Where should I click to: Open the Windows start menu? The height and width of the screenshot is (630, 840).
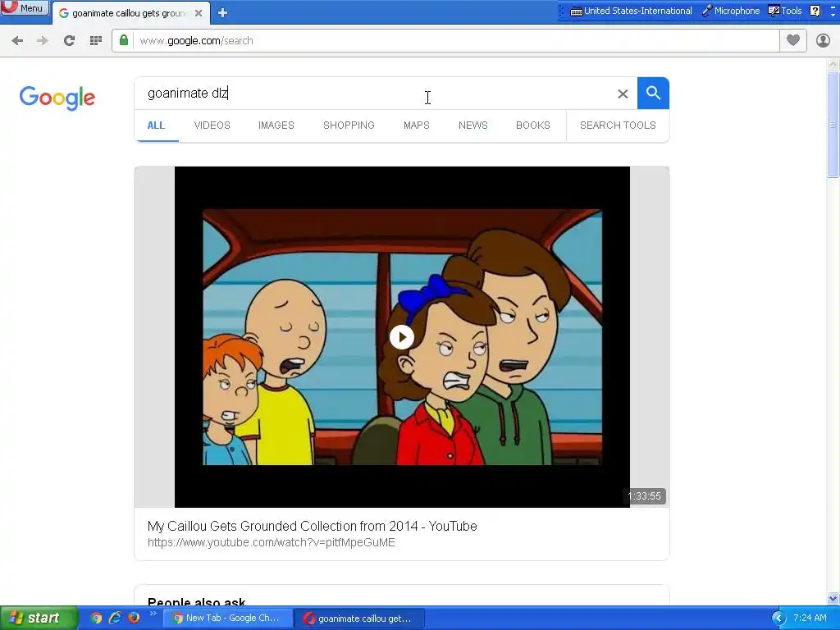pos(39,619)
